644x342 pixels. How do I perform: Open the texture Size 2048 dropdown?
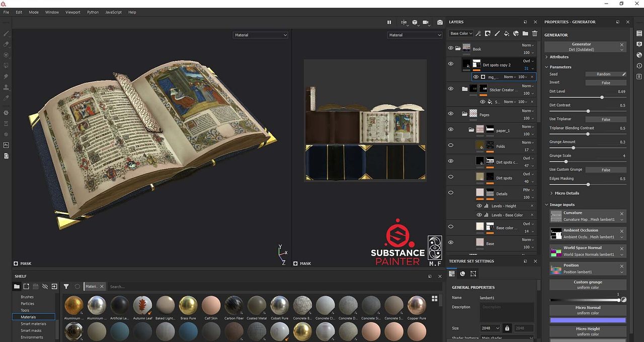(x=490, y=328)
